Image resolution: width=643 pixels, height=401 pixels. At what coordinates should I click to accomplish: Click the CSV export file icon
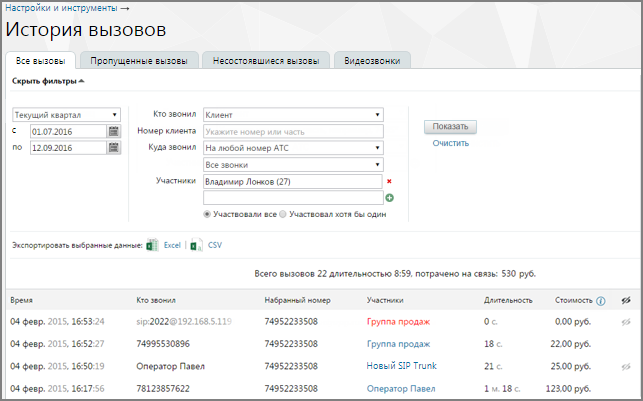click(x=196, y=245)
